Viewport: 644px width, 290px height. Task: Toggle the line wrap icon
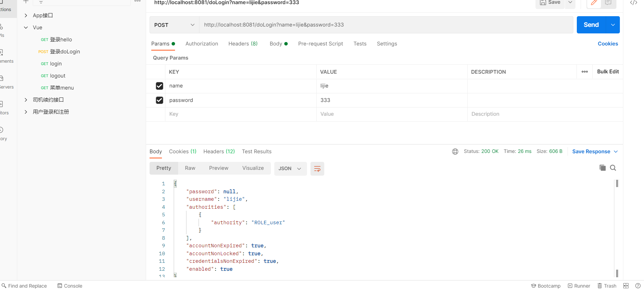(317, 169)
